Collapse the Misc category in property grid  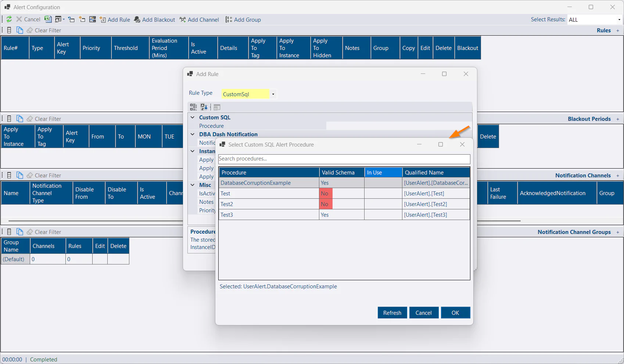pyautogui.click(x=193, y=185)
